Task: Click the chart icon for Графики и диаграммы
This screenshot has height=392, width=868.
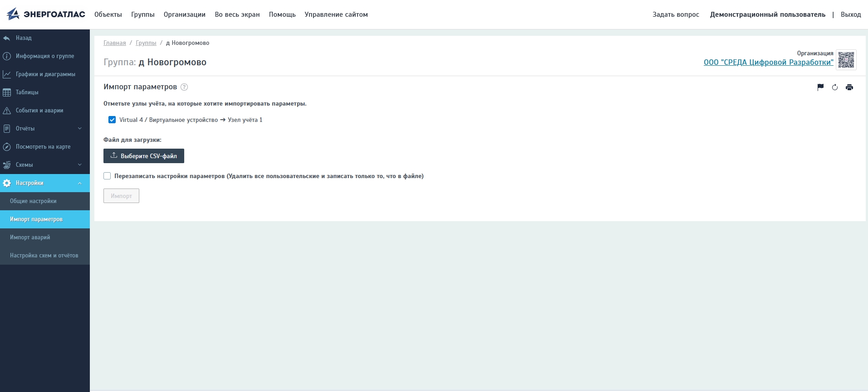Action: click(x=7, y=74)
